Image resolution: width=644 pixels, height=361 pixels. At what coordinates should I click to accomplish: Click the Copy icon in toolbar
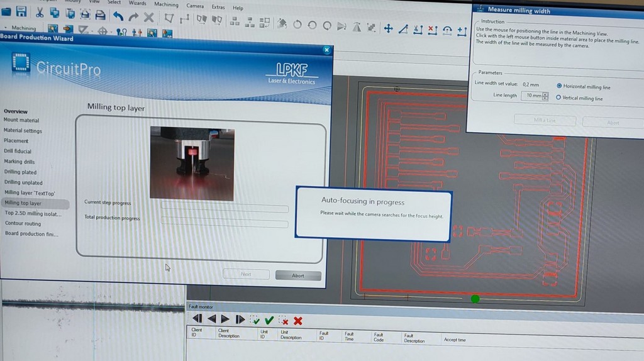pos(55,13)
